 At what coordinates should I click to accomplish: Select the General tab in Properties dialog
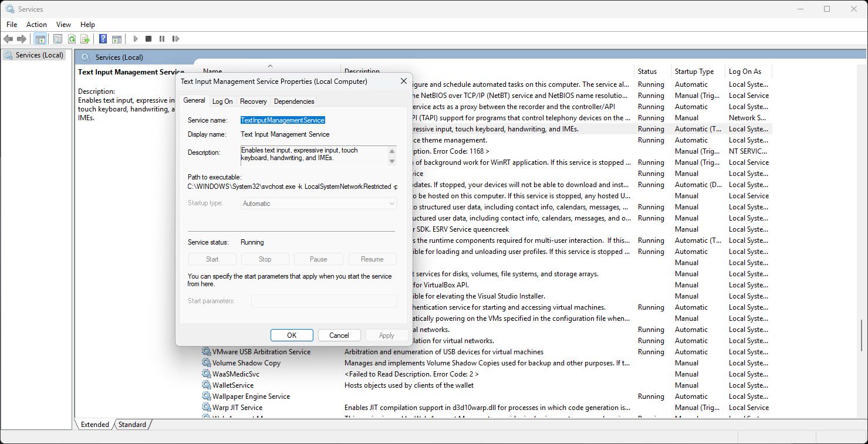(194, 100)
